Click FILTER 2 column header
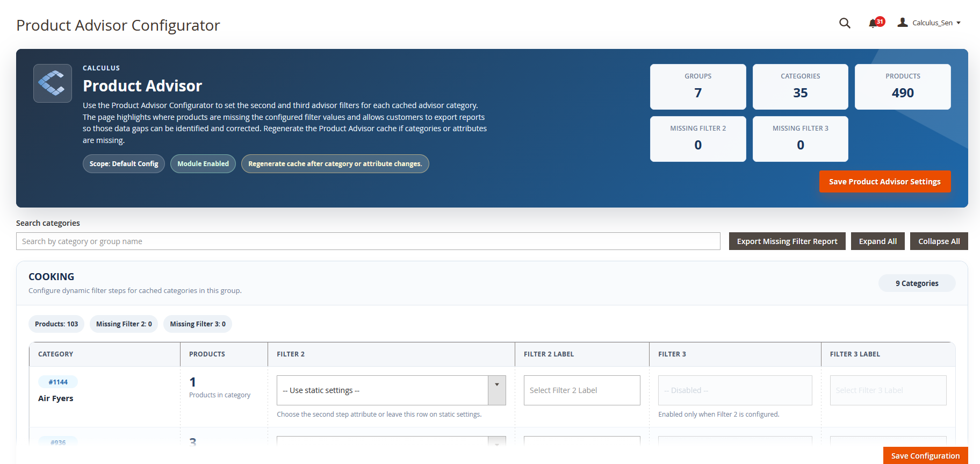The width and height of the screenshot is (980, 464). tap(291, 354)
